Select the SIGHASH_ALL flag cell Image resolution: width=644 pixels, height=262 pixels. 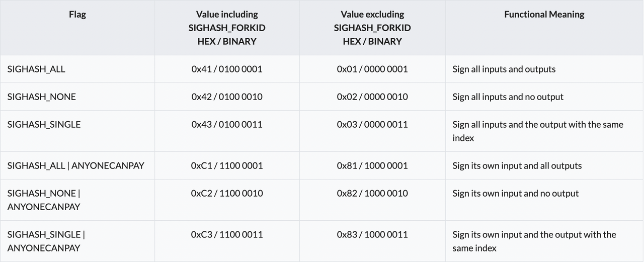[36, 69]
